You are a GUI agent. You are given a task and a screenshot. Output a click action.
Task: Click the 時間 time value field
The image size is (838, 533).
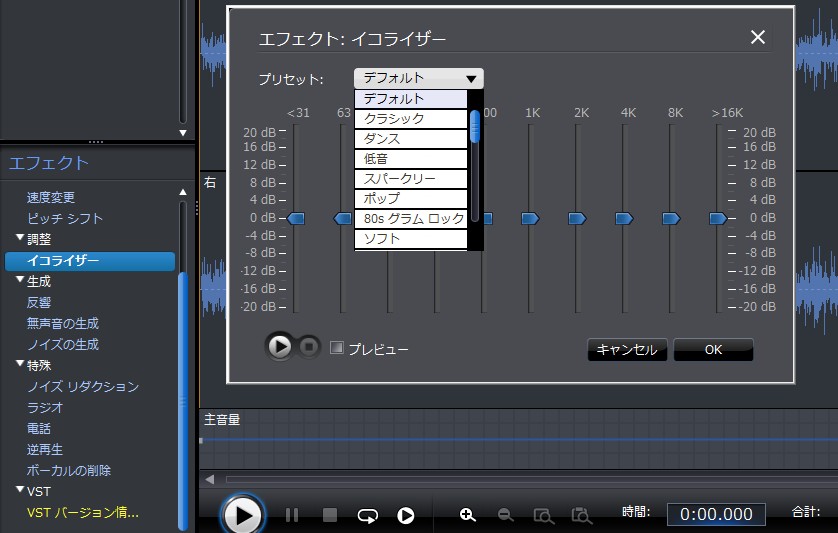(x=716, y=514)
